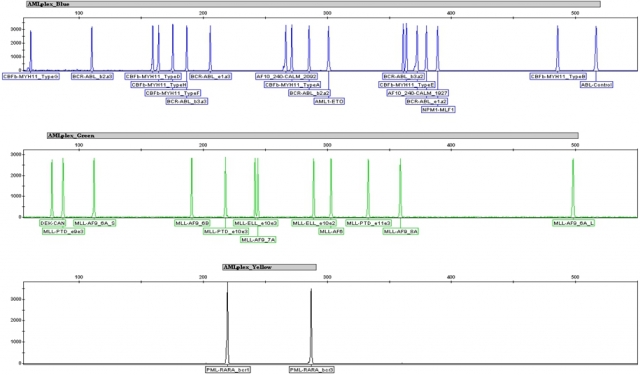640x375 pixels.
Task: Click the MLL-AF9_6A_S label
Action: pyautogui.click(x=95, y=223)
